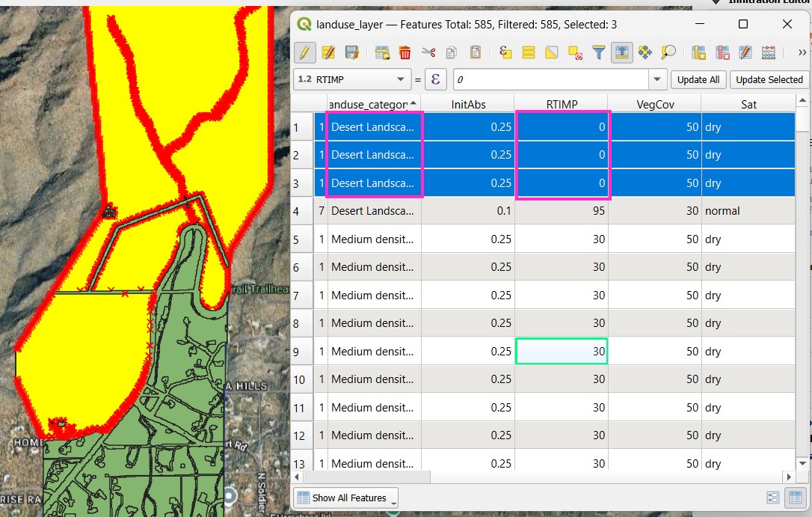The image size is (812, 517).
Task: Click the InitAbs column header
Action: tap(468, 105)
